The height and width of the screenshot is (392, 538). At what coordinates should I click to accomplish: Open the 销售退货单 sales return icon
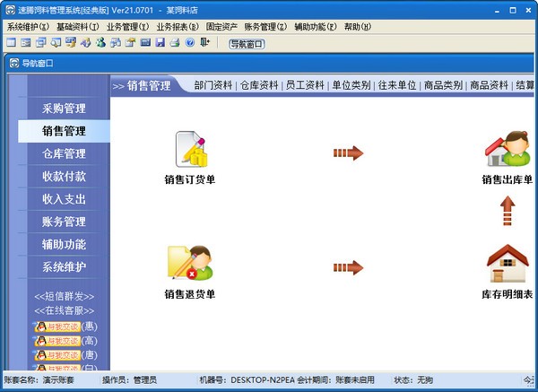point(190,264)
